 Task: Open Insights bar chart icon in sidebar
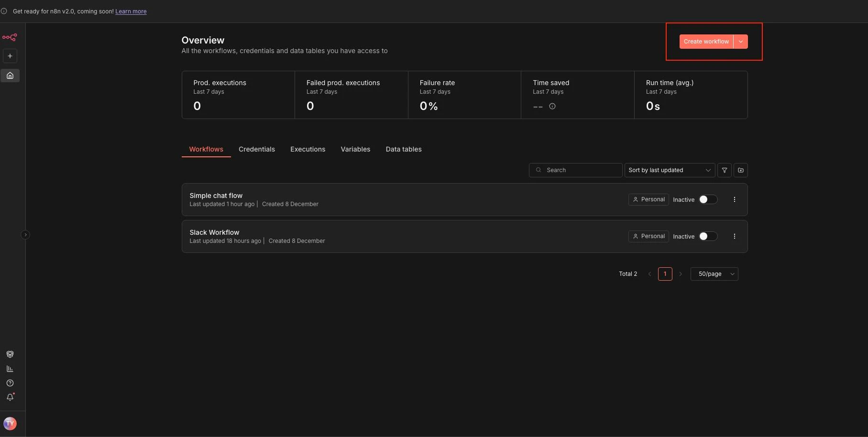[x=10, y=369]
